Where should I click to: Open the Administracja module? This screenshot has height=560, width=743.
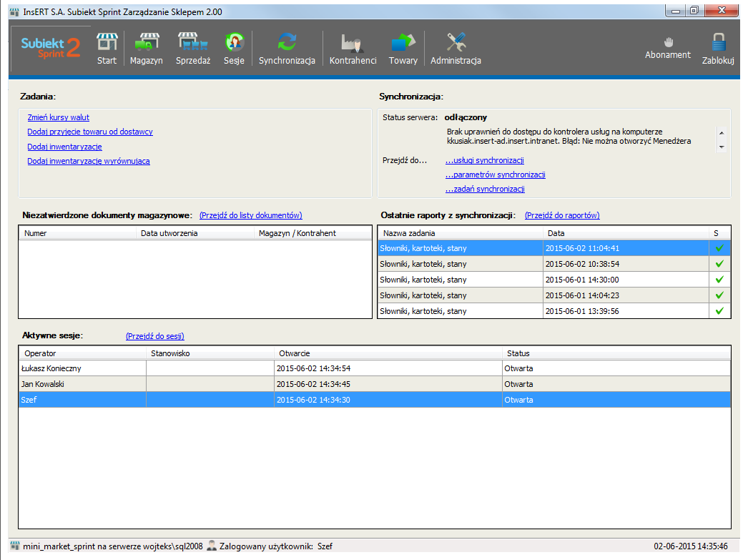click(456, 49)
